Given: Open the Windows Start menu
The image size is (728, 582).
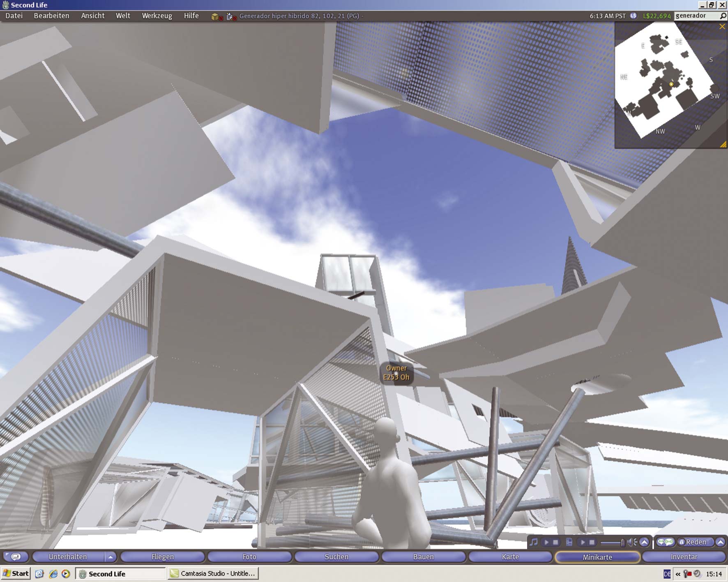Looking at the screenshot, I should pyautogui.click(x=16, y=573).
